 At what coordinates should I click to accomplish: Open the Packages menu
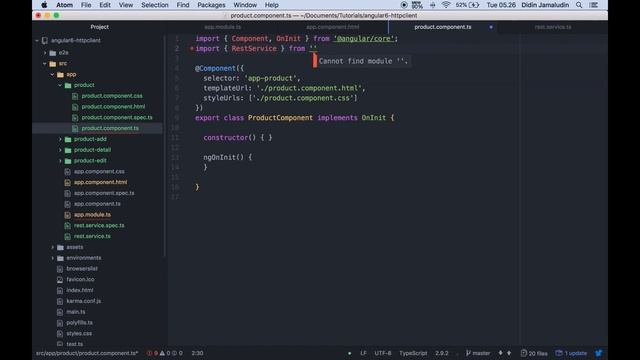tap(211, 5)
